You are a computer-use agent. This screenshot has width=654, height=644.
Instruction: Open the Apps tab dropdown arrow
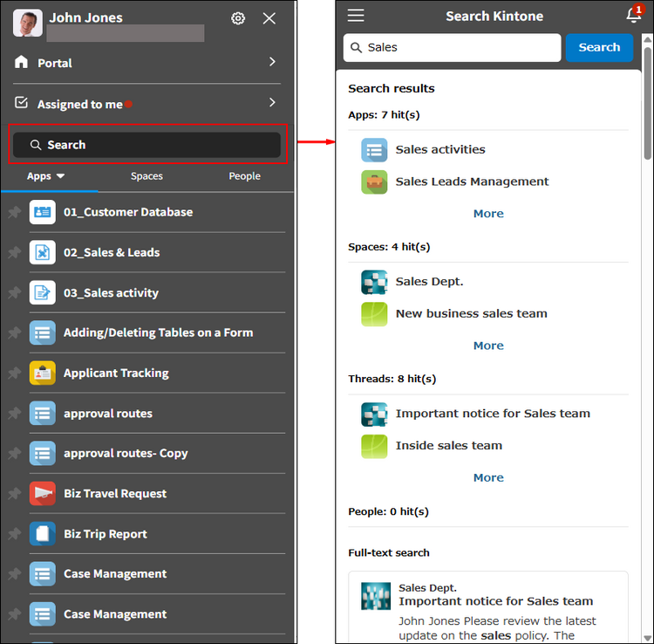pos(60,176)
